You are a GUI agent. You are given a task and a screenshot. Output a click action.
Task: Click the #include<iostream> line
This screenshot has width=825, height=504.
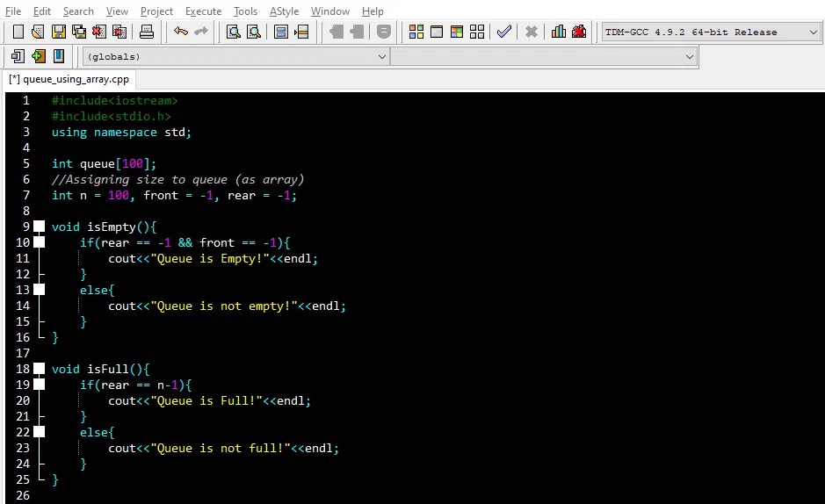[115, 100]
